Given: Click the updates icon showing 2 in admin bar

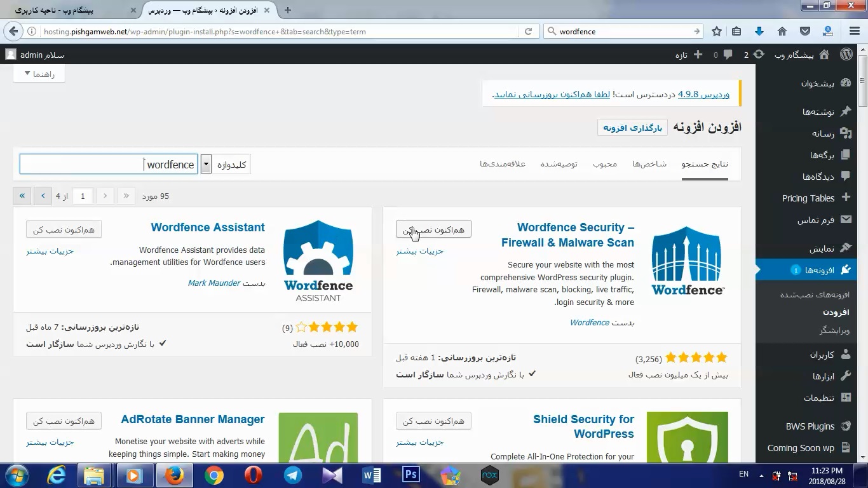Looking at the screenshot, I should 754,55.
